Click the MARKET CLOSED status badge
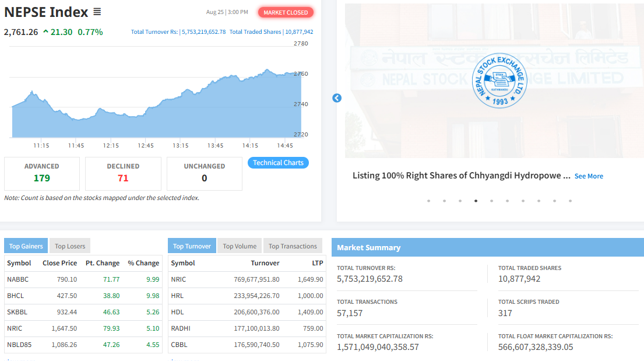The width and height of the screenshot is (644, 361). [286, 12]
